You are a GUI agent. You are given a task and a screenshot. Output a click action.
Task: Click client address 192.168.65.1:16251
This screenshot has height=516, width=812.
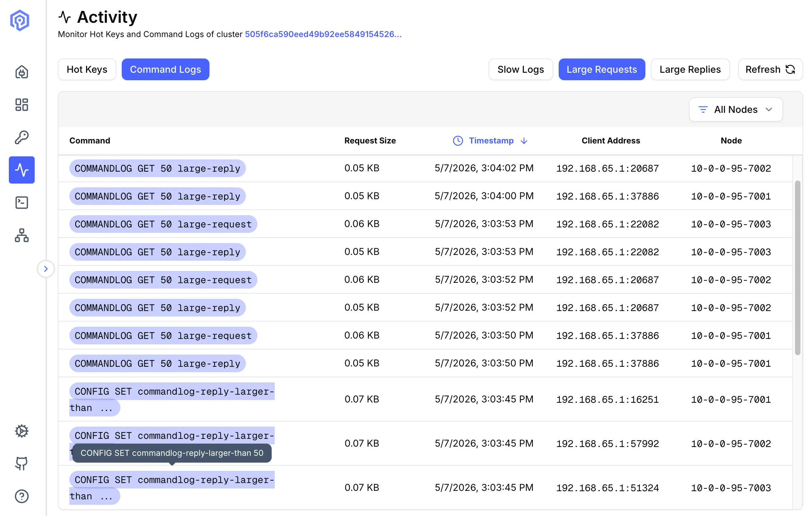[608, 399]
